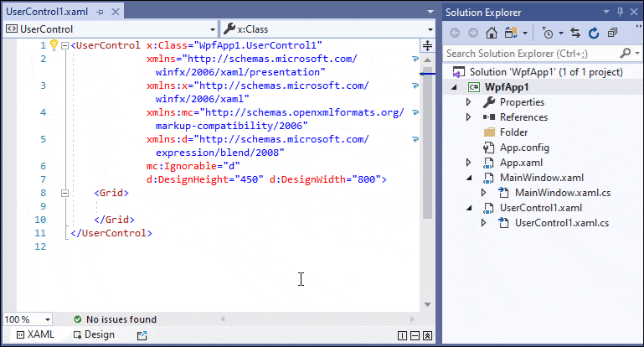Collapse the editor pane
This screenshot has height=347, width=644.
point(427,336)
